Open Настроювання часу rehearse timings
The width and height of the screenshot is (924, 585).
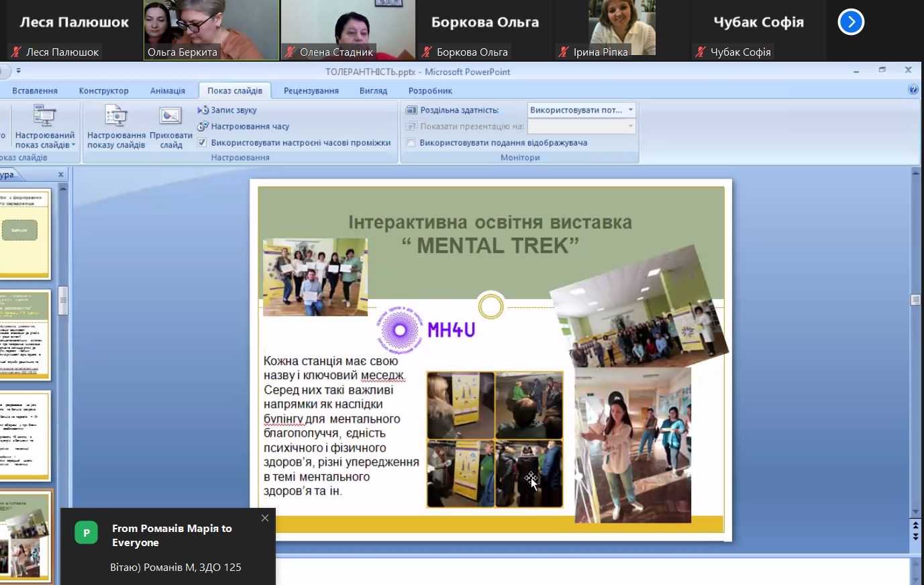coord(244,126)
